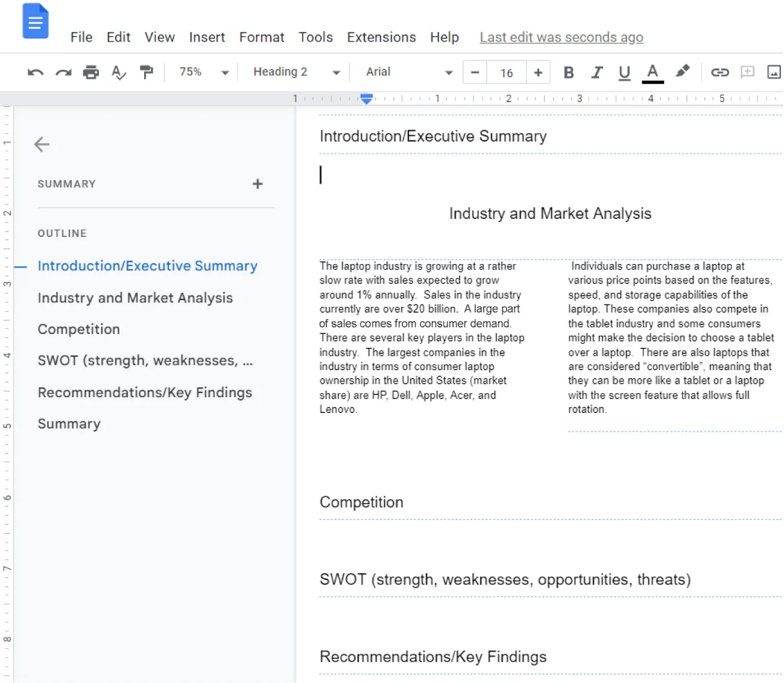Activate the paint format tool
The image size is (784, 683).
point(146,72)
